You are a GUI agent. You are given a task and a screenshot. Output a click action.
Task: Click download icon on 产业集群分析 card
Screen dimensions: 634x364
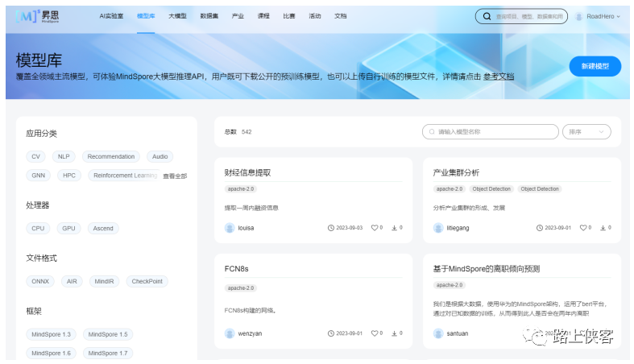[603, 228]
